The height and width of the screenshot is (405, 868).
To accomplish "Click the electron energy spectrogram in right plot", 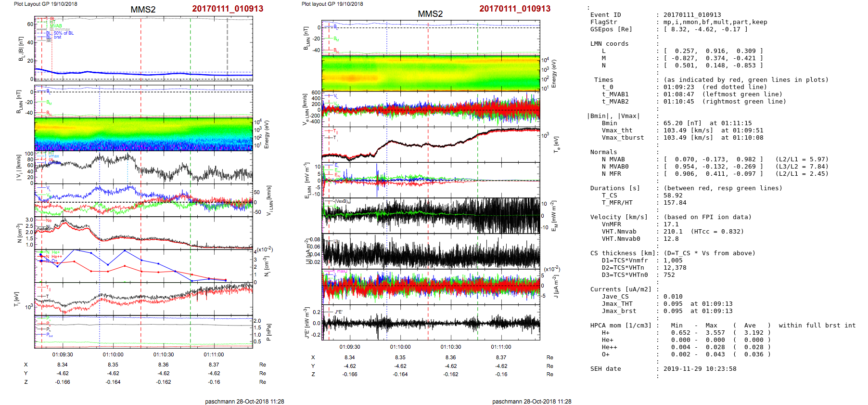I will [x=431, y=74].
